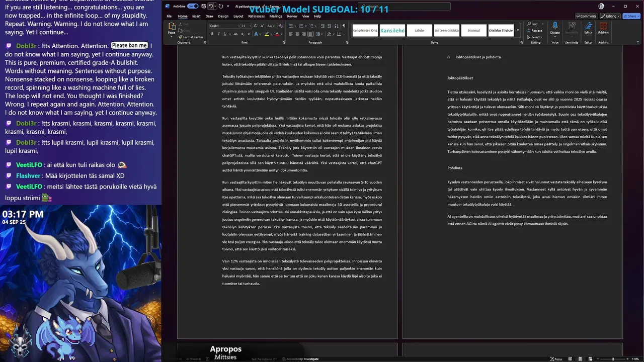
Task: Justify paragraph text
Action: [x=310, y=34]
